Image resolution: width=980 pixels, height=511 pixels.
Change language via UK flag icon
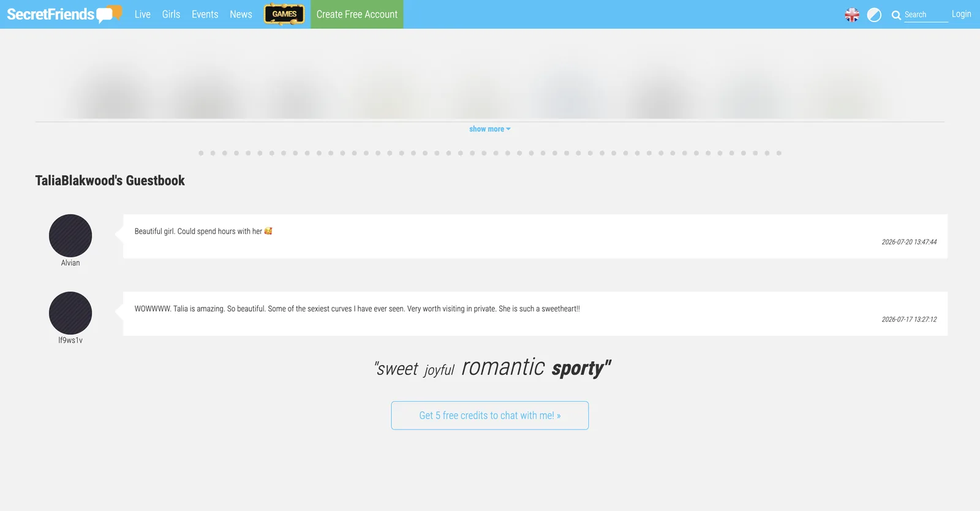[x=852, y=15]
